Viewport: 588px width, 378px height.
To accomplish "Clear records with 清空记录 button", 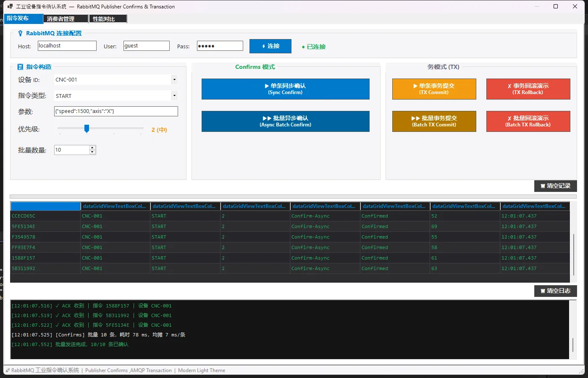I will [555, 186].
